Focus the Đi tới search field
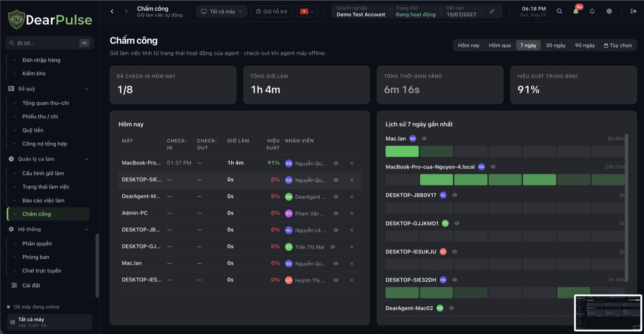Viewport: 644px width, 334px height. point(50,43)
